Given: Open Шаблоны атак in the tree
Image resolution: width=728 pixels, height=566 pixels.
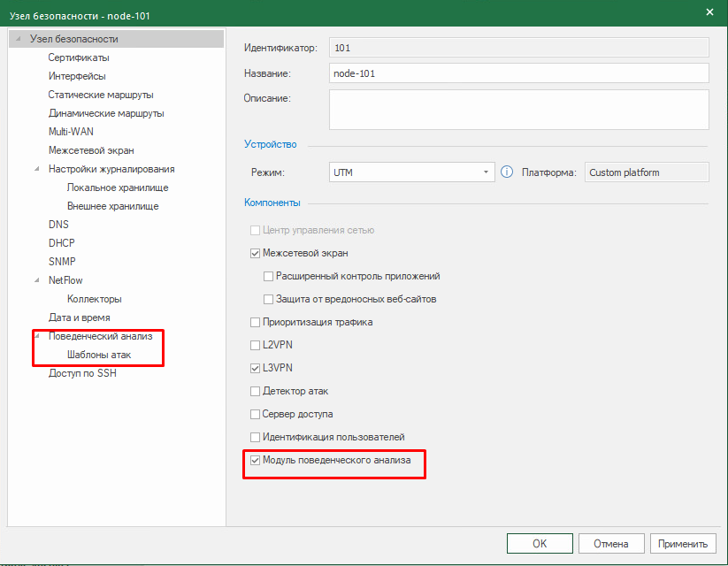Looking at the screenshot, I should 99,355.
